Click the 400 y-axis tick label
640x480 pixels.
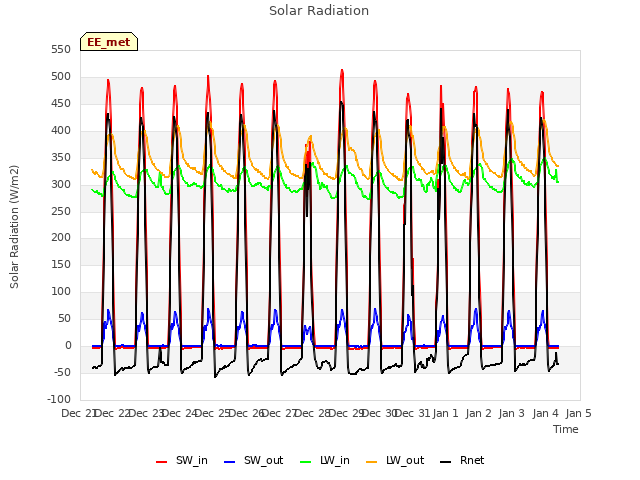tap(61, 130)
